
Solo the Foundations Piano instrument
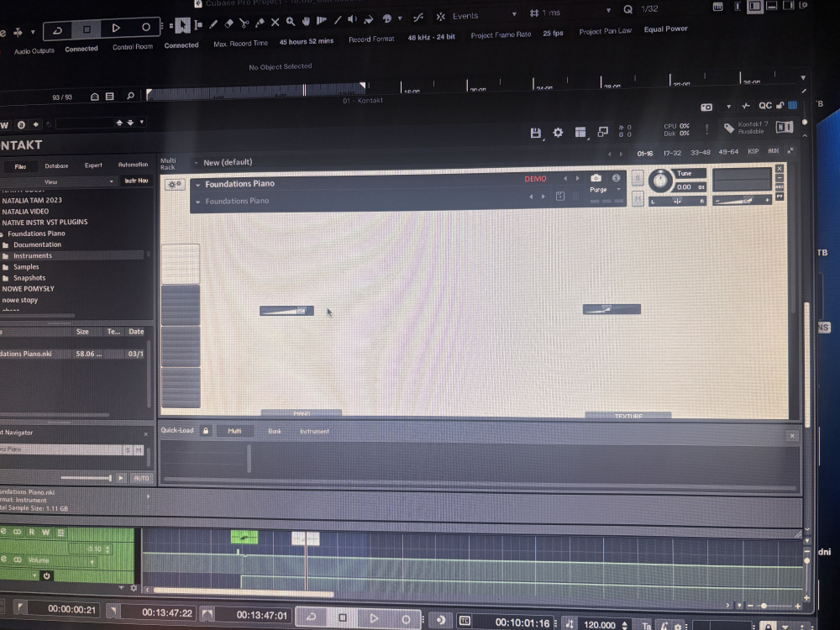coord(638,178)
